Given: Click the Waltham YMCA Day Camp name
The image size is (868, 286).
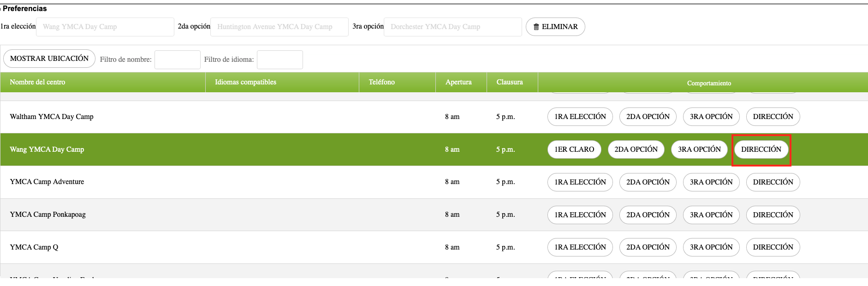Looking at the screenshot, I should 52,117.
